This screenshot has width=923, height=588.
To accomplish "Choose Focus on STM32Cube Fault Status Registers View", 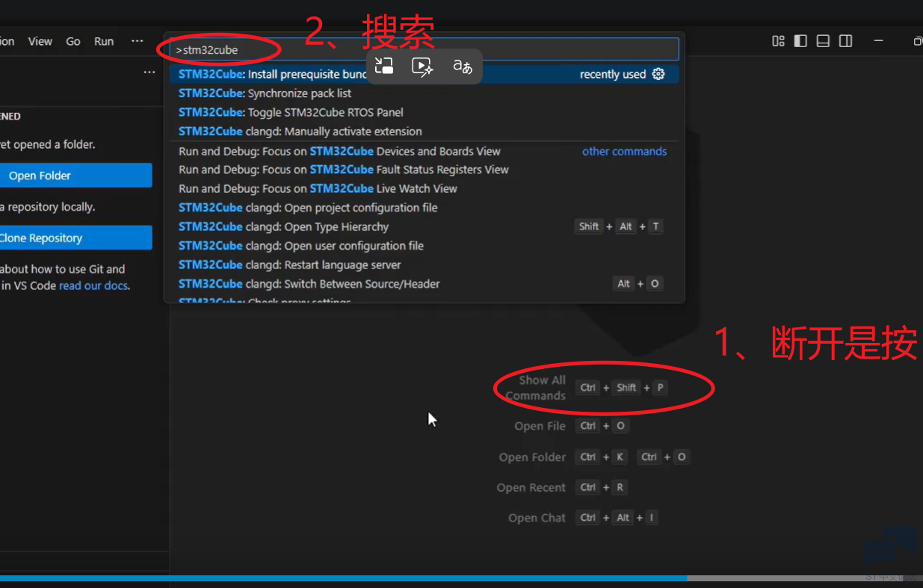I will pos(424,170).
